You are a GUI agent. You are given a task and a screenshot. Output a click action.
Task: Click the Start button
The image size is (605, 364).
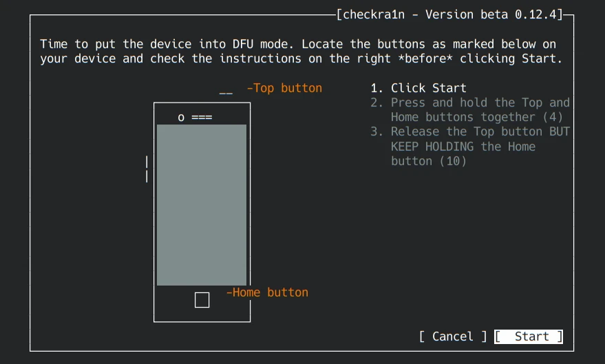(528, 336)
